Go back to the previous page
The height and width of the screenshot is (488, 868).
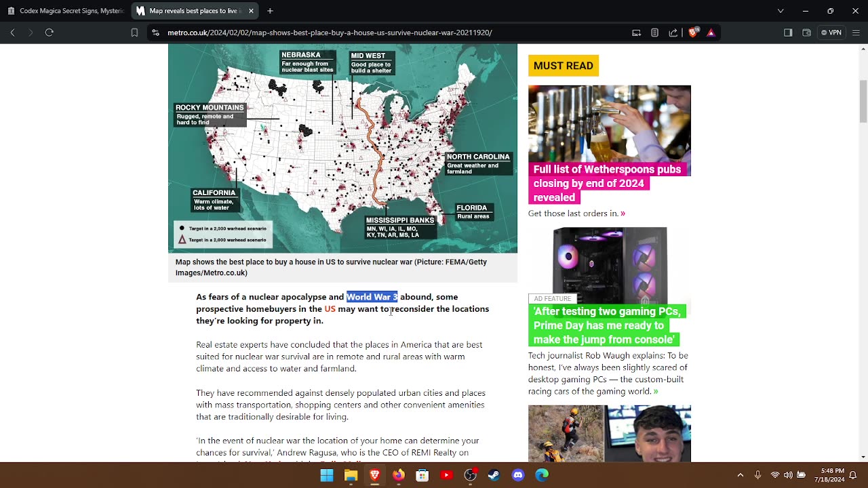[x=12, y=33]
